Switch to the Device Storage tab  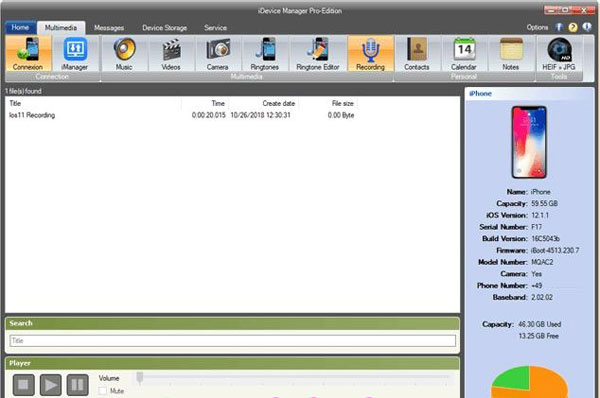click(165, 28)
